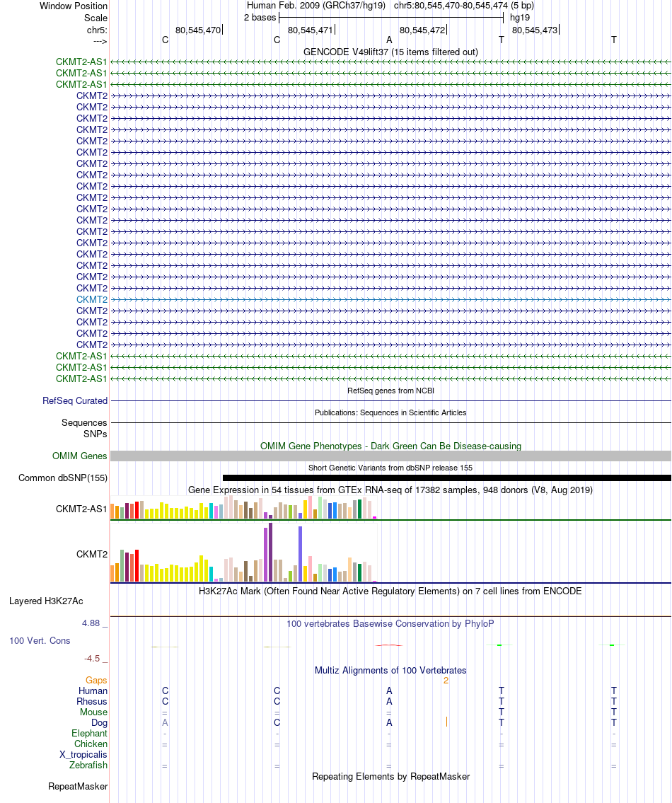Click position label 80,545,473
672x803 pixels.
pos(534,30)
